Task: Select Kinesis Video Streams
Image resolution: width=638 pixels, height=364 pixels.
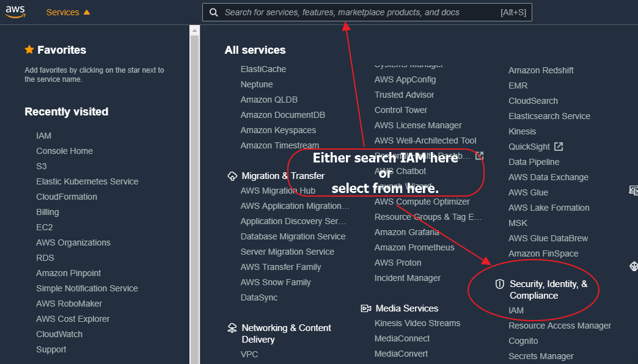Action: 417,323
